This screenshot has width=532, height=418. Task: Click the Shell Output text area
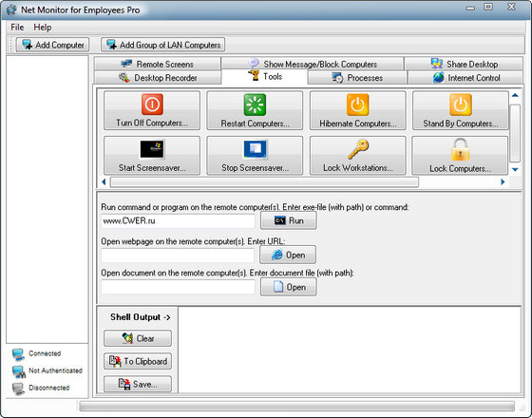350,350
